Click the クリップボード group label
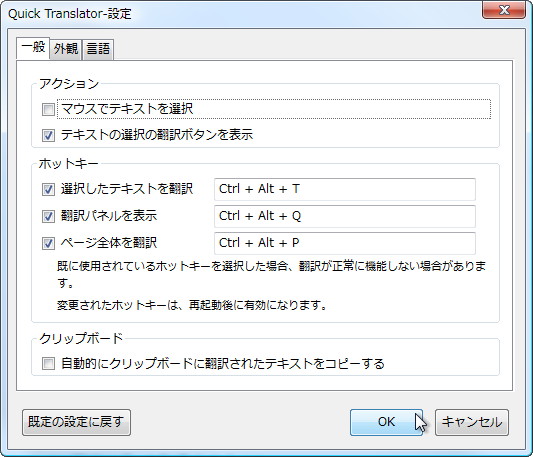 click(x=81, y=338)
